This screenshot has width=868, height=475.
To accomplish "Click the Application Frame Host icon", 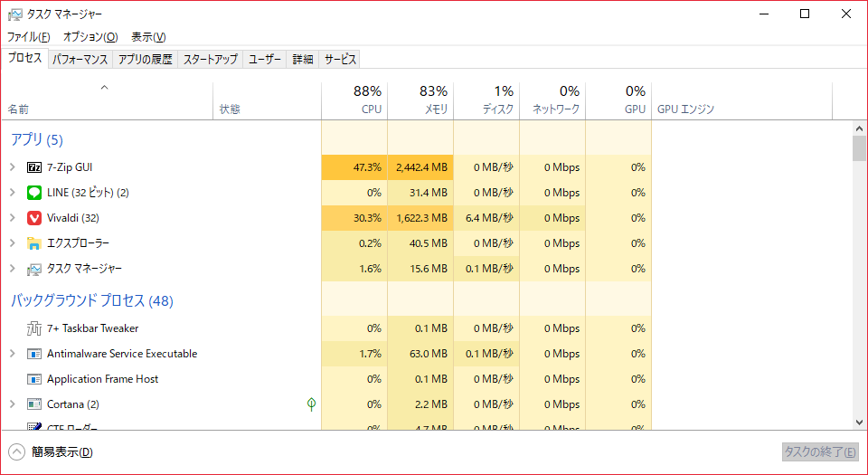I will coord(34,379).
